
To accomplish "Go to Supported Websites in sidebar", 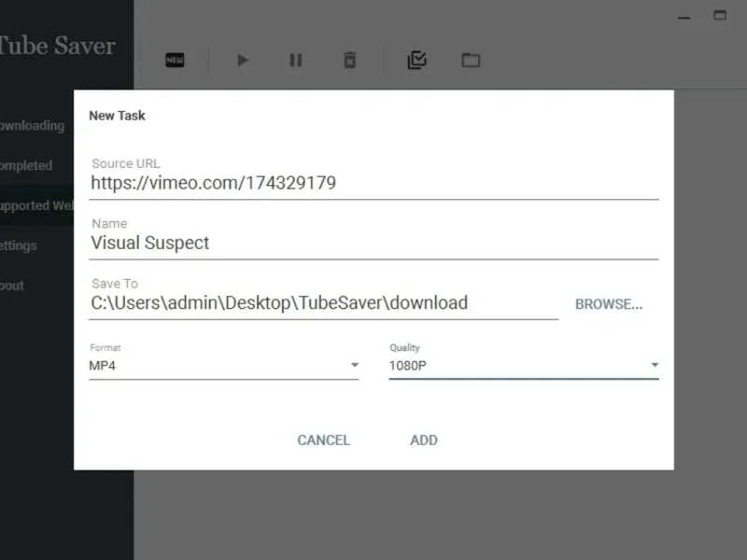I will 36,206.
